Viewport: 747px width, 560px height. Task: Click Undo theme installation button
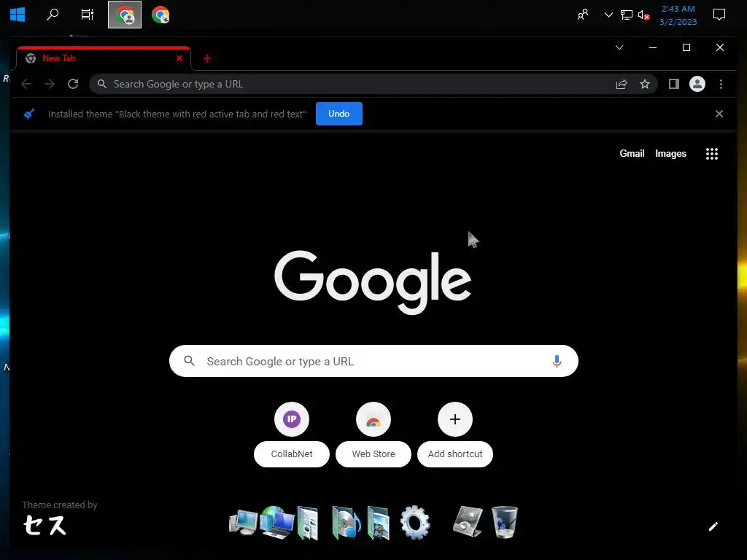coord(338,114)
